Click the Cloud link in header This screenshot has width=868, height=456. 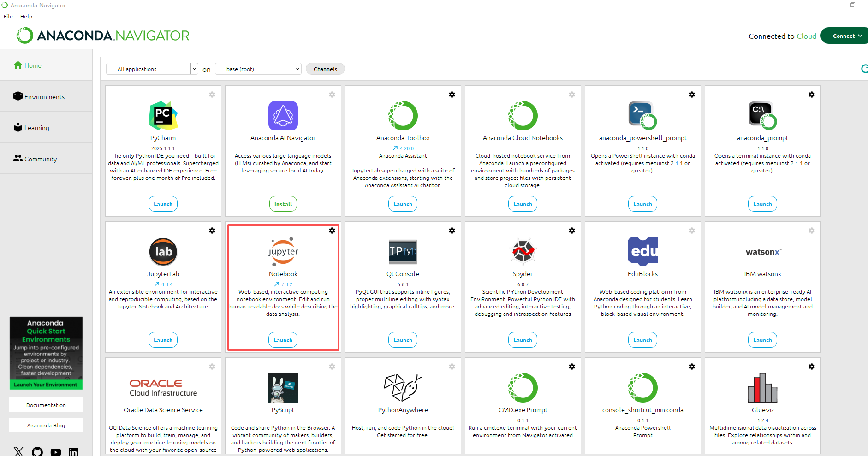[806, 36]
